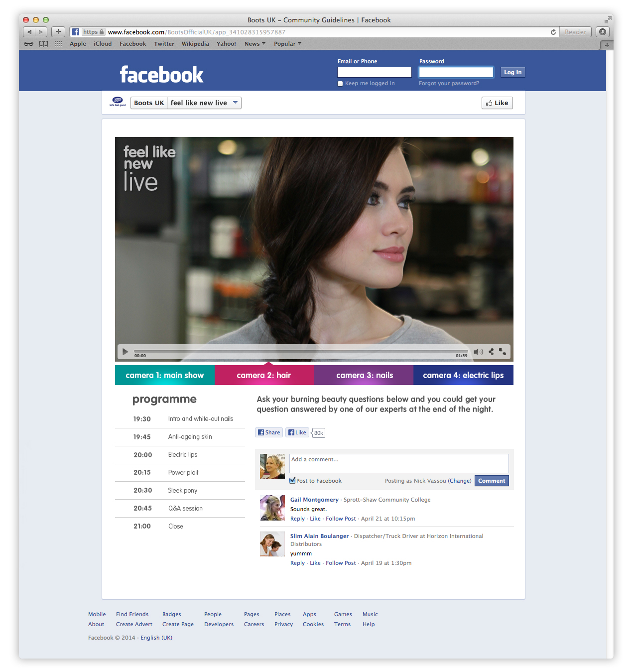Viewport: 635px width, 672px height.
Task: Expand the Popular bookmarks folder
Action: tap(287, 44)
